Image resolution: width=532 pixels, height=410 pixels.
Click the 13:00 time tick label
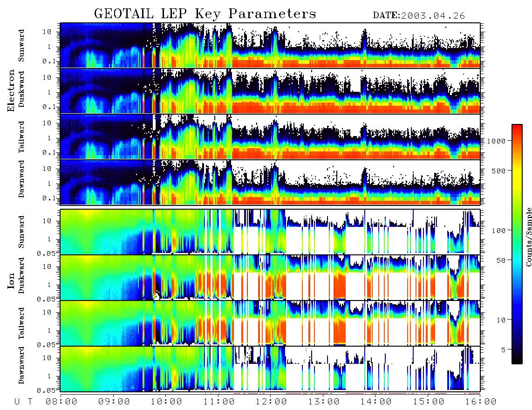324,402
